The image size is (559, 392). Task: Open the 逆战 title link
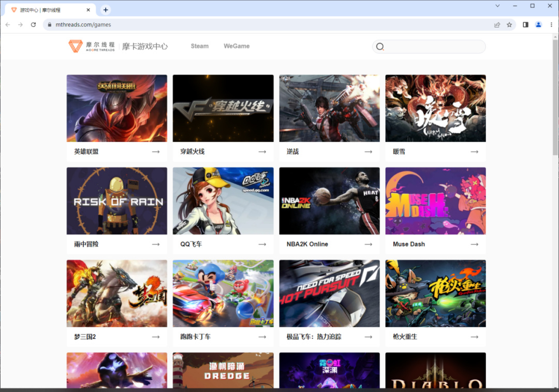(292, 152)
